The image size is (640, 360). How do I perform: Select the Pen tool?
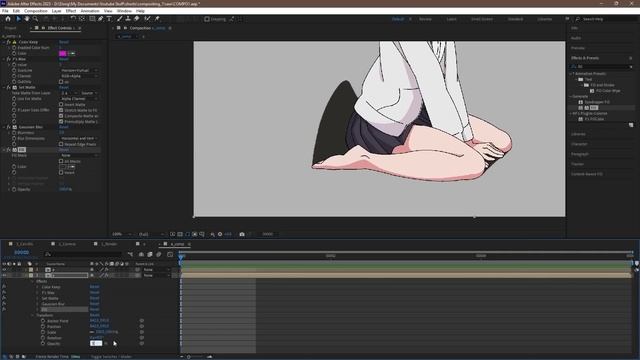[100, 19]
